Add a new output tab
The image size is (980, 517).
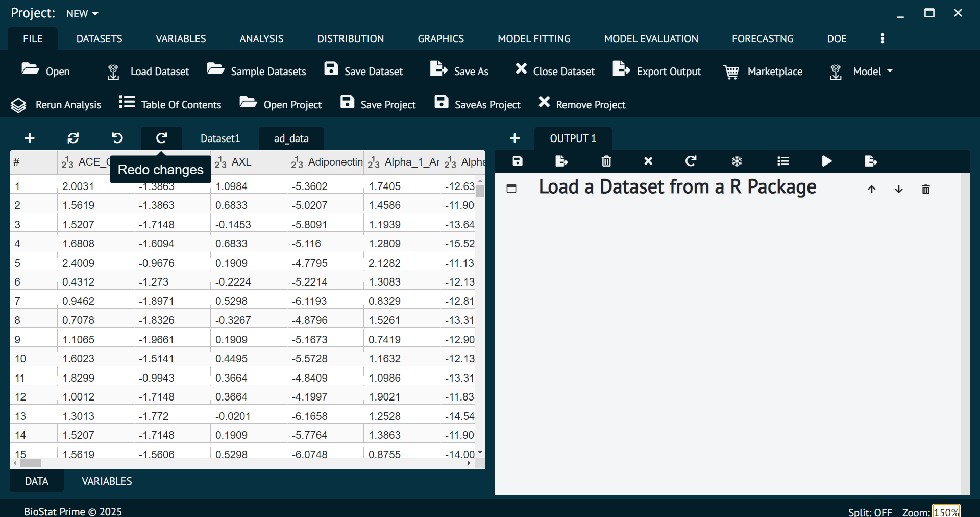(514, 138)
